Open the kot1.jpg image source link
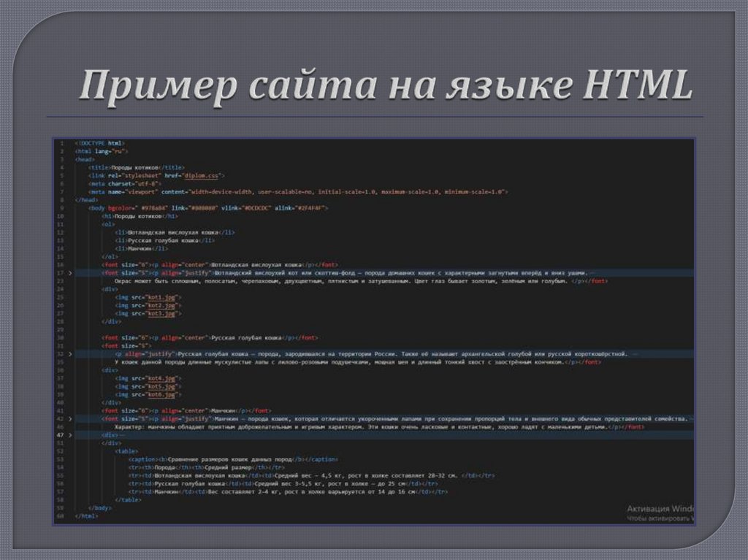This screenshot has width=748, height=560. (x=161, y=298)
